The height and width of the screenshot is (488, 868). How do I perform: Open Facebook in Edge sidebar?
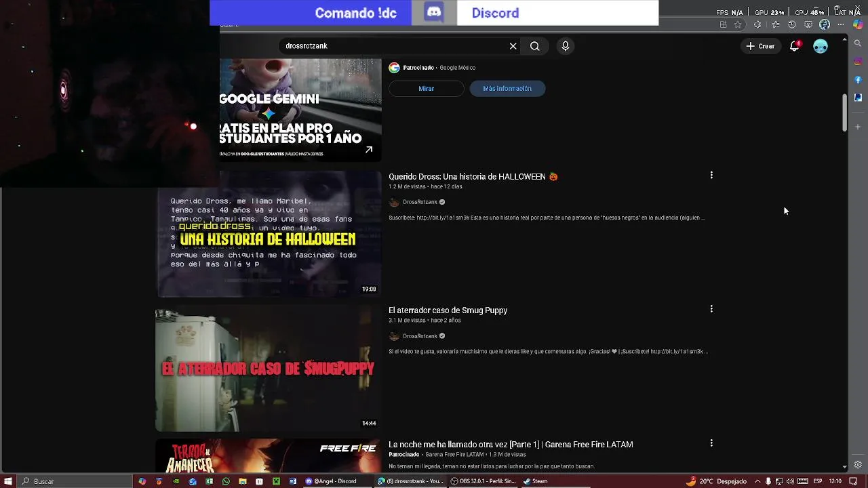pyautogui.click(x=858, y=80)
